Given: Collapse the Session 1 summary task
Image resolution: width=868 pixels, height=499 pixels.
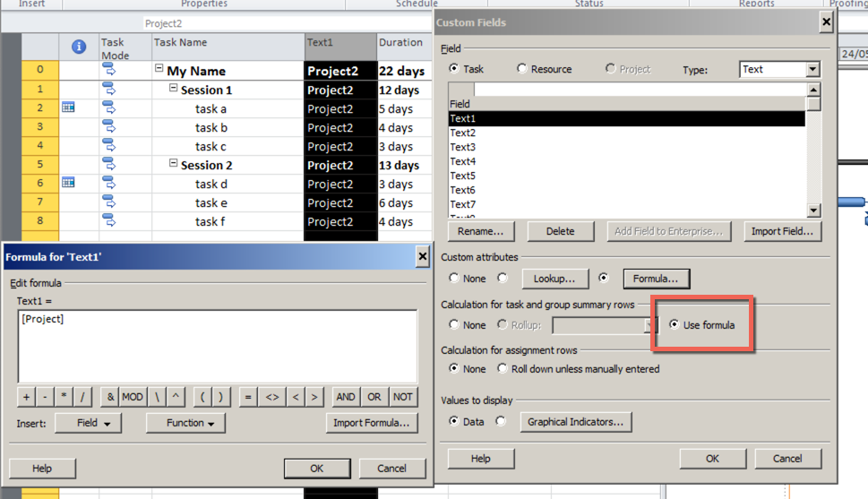Looking at the screenshot, I should pyautogui.click(x=173, y=88).
